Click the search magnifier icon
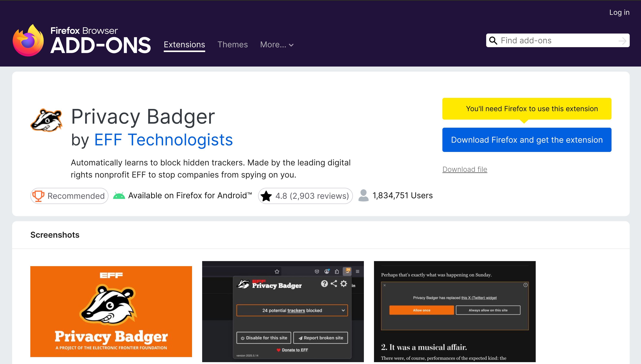The width and height of the screenshot is (641, 364). [x=493, y=40]
